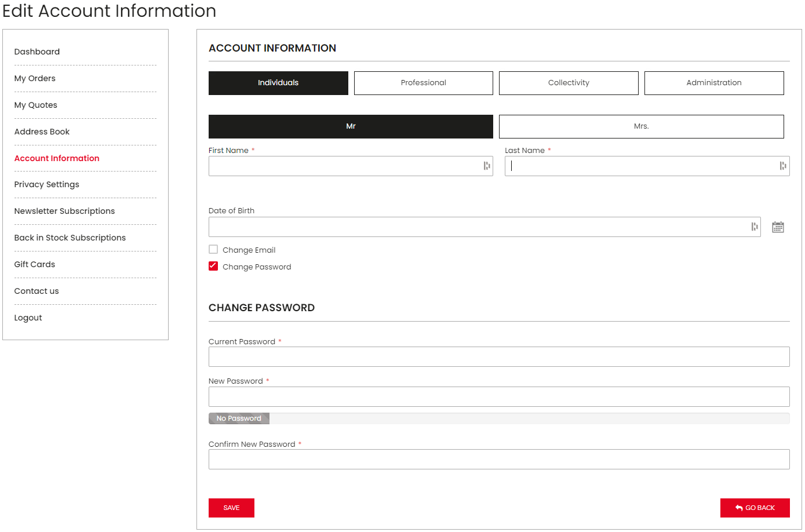
Task: Focus the First Name input field
Action: (x=351, y=166)
